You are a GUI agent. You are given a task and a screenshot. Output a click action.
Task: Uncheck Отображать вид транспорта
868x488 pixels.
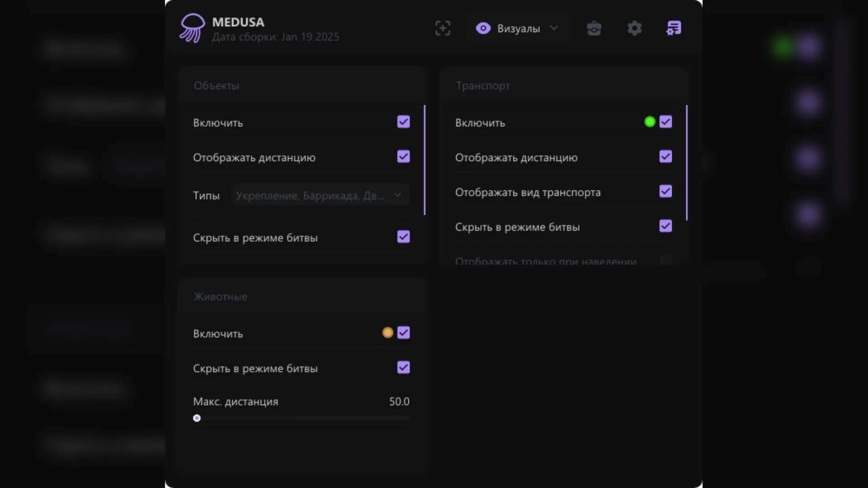(x=665, y=192)
